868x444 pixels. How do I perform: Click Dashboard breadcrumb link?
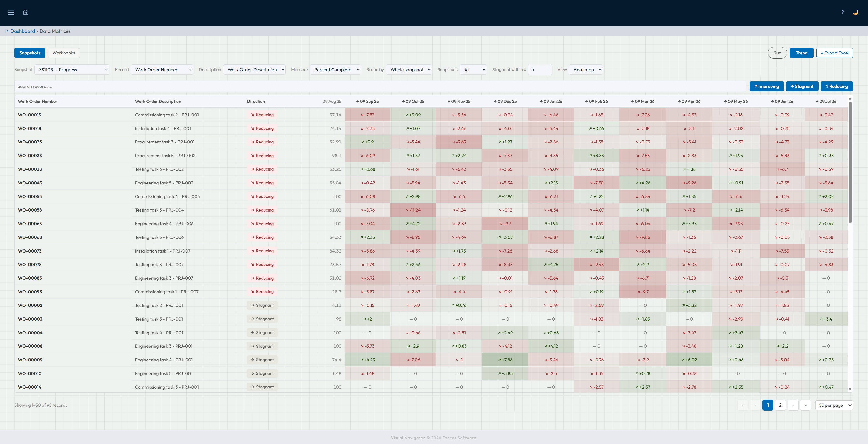(20, 31)
